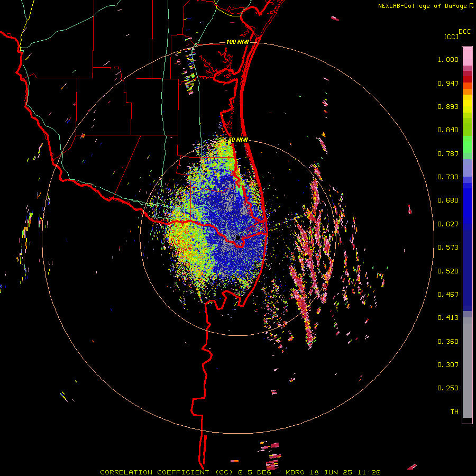Select the 0.360 scale value
This screenshot has height=476, width=476.
coord(448,342)
